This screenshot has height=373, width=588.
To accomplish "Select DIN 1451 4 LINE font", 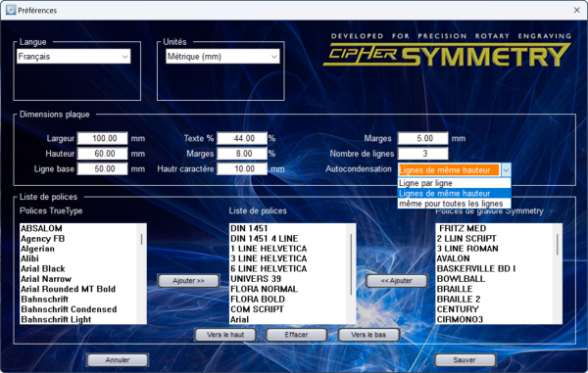I will 287,239.
